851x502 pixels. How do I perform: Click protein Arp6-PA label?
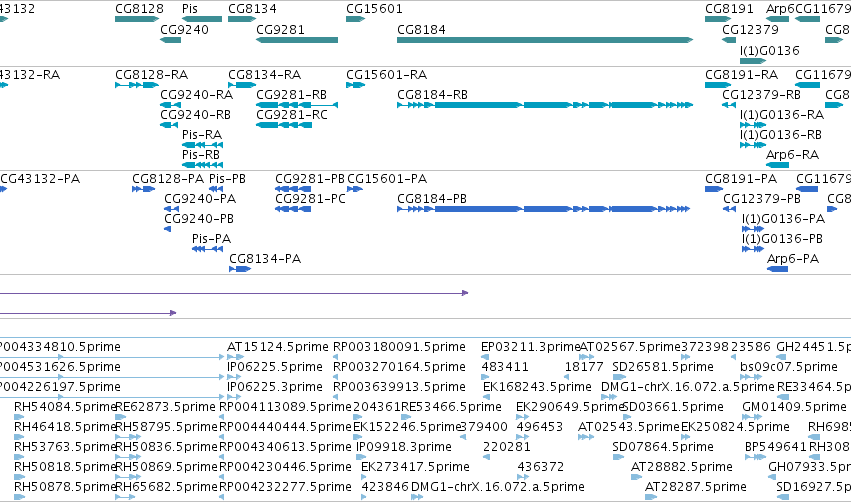793,259
